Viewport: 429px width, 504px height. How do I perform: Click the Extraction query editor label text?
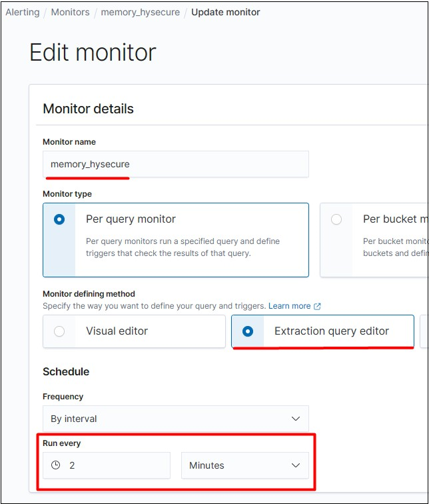click(332, 331)
